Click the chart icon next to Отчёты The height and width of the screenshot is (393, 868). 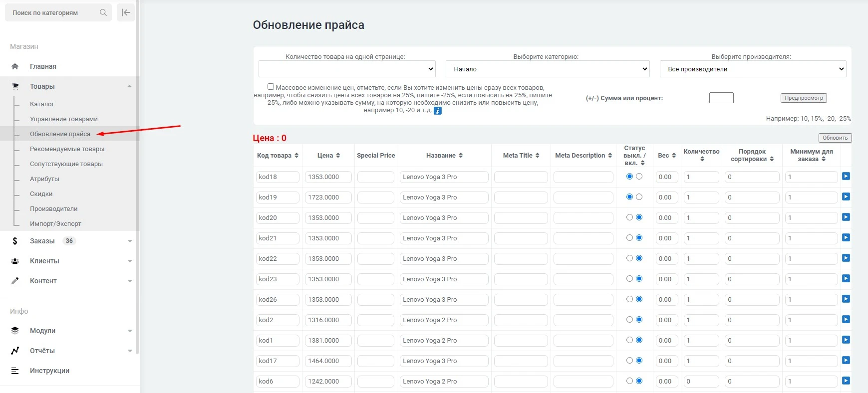pyautogui.click(x=15, y=351)
